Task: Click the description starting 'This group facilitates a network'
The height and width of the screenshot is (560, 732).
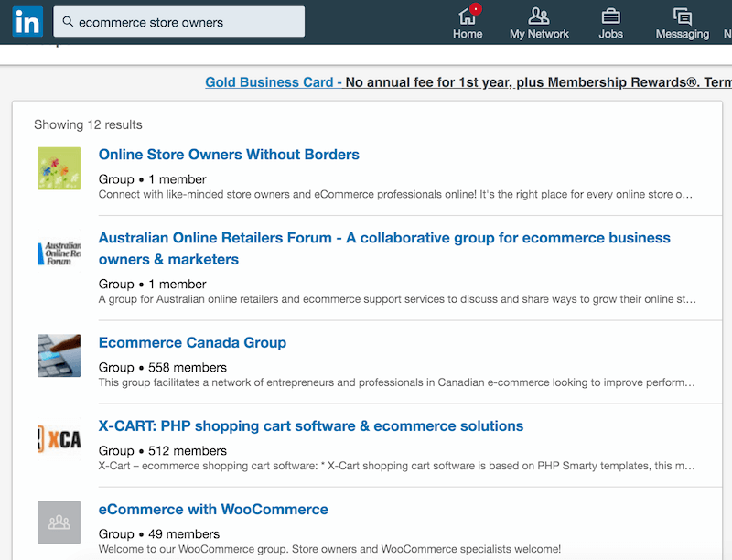Action: pyautogui.click(x=397, y=382)
